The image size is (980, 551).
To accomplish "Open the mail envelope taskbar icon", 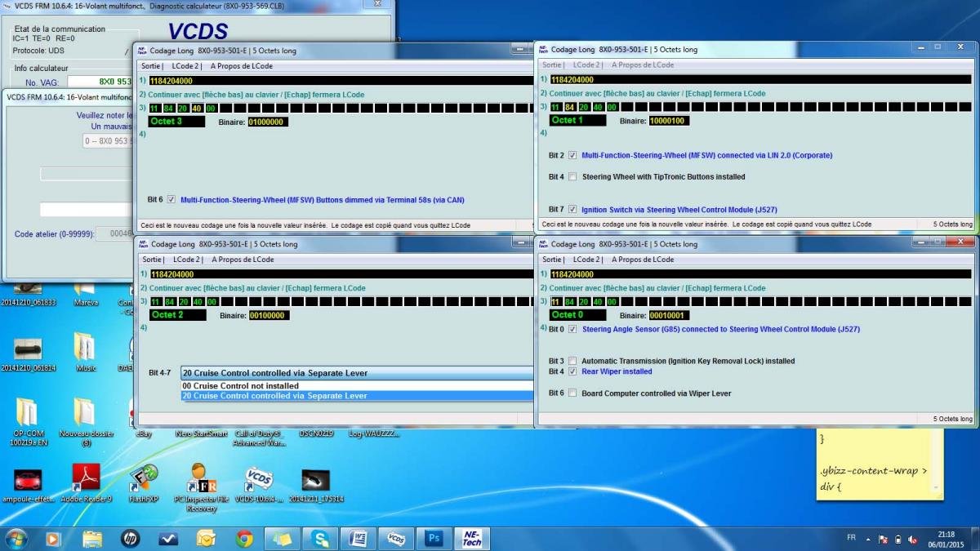I will 206,539.
